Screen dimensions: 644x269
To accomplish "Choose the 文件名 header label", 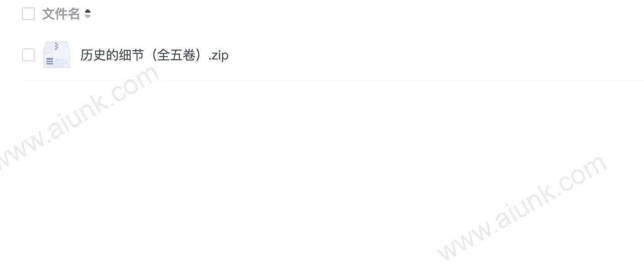I will [x=61, y=14].
